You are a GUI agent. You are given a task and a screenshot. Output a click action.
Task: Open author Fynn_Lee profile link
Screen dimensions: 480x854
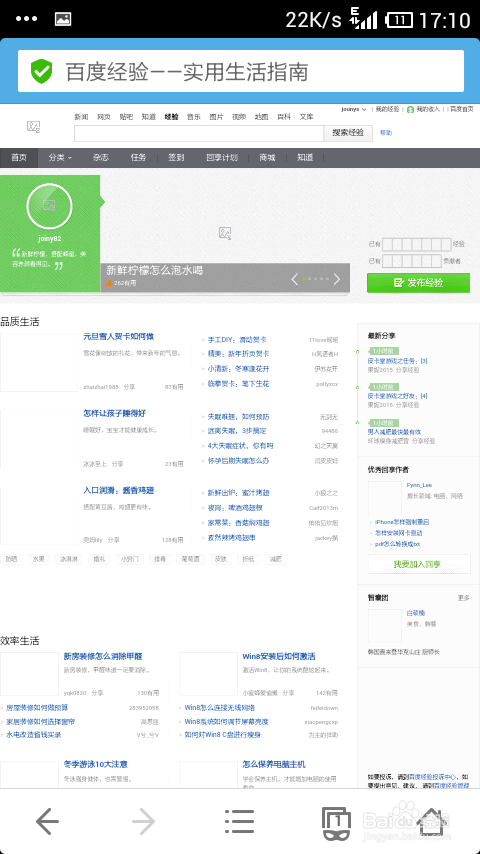(x=420, y=485)
